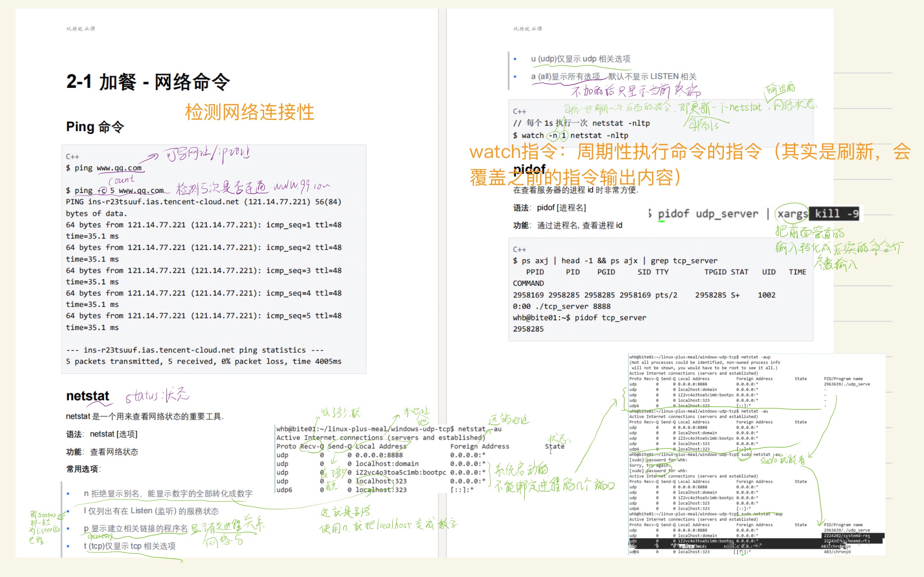Click the "$ ping www.qq.com" command line
Screen dimensions: 924x577
tap(104, 168)
